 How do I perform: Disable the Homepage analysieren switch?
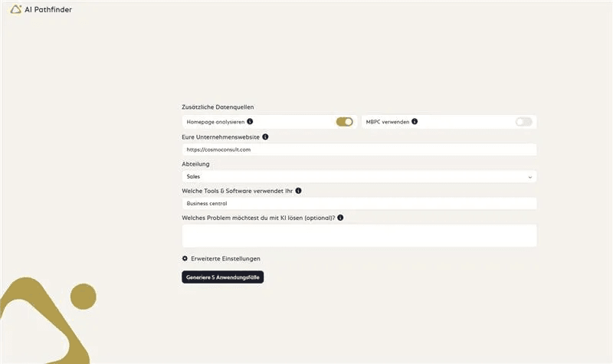344,122
